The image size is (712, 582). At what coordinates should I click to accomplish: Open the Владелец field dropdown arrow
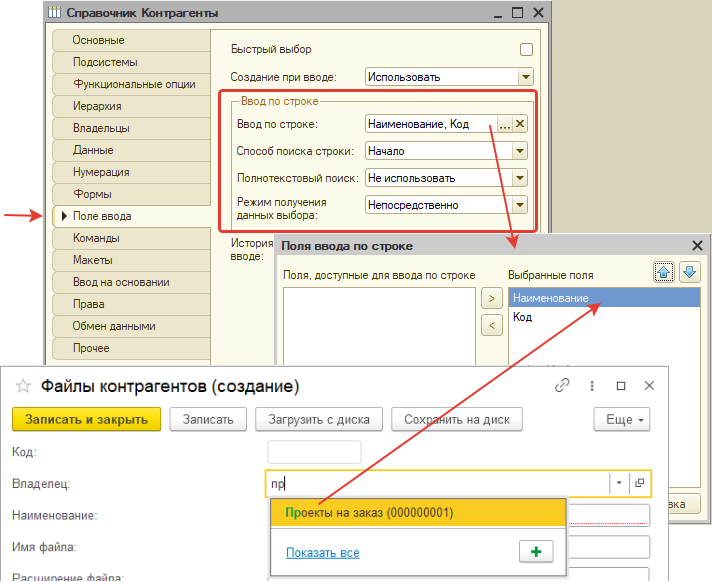click(619, 483)
